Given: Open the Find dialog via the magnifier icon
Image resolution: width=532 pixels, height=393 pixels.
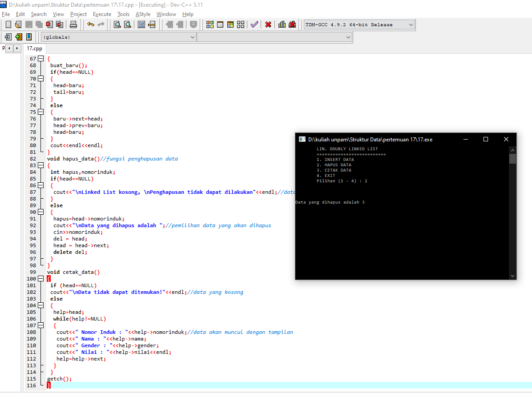Looking at the screenshot, I should (117, 24).
